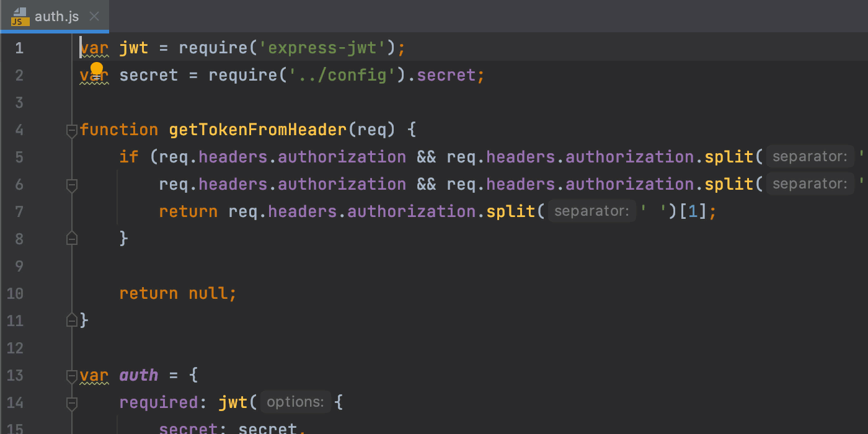Click the italic auth variable on line 13
This screenshot has height=434, width=868.
pos(139,375)
